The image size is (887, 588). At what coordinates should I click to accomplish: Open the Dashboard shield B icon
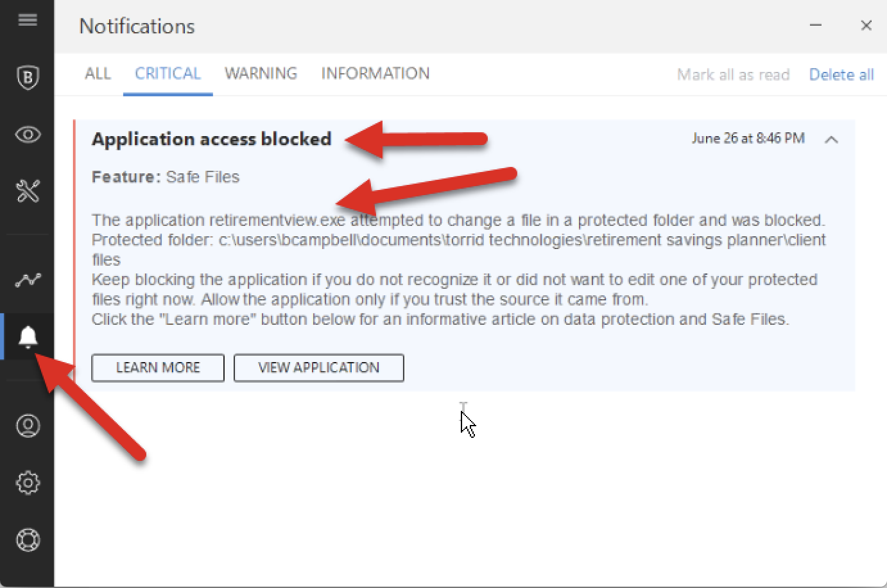click(28, 78)
